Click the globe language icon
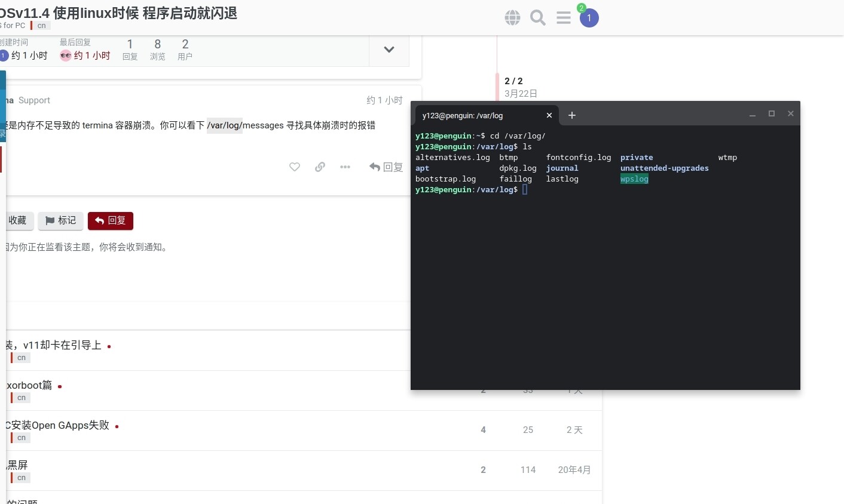844x504 pixels. pyautogui.click(x=512, y=18)
